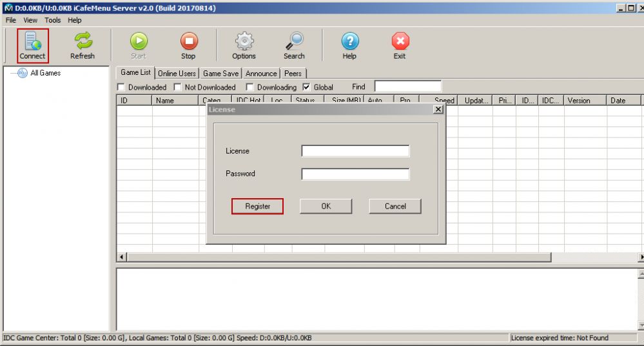Click the IDC... column header
This screenshot has width=644, height=346.
(x=551, y=101)
